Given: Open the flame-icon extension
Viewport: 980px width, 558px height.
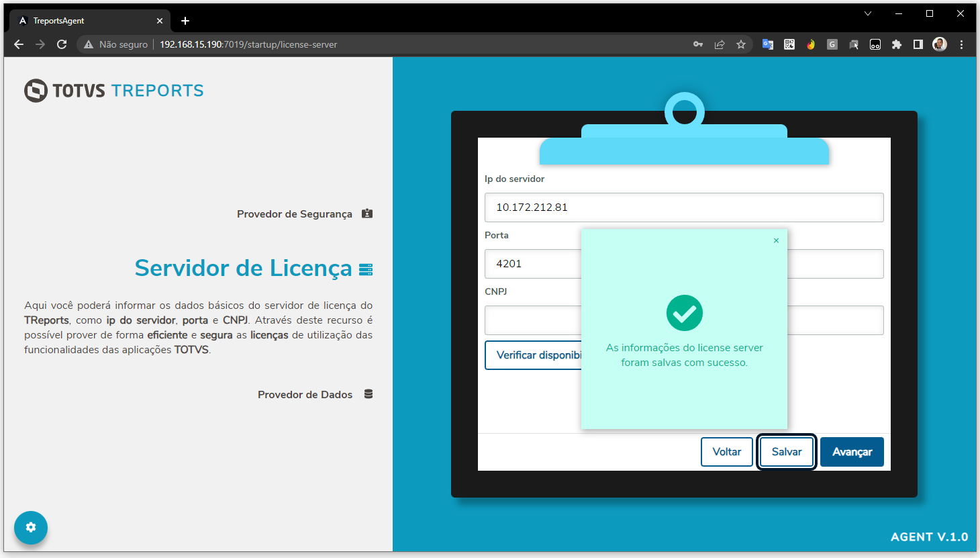Looking at the screenshot, I should coord(811,44).
